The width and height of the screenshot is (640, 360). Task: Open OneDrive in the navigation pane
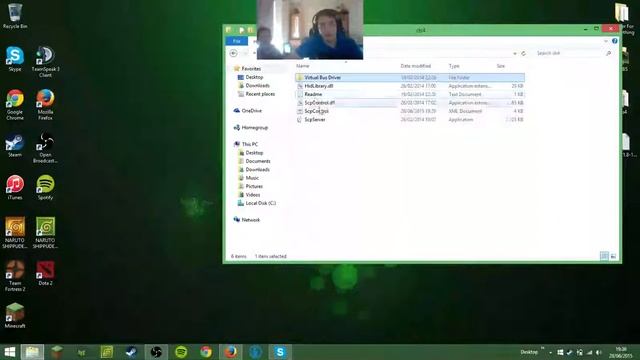(x=247, y=111)
